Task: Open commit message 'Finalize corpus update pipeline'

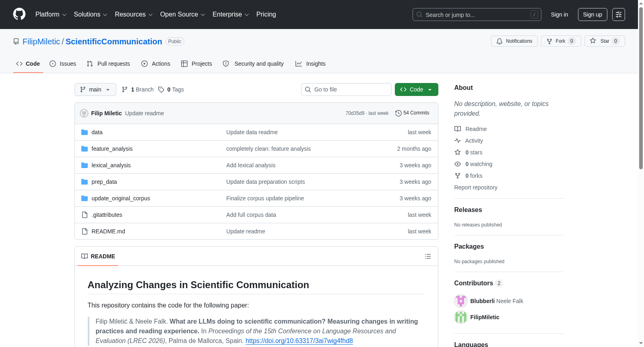Action: coord(265,198)
